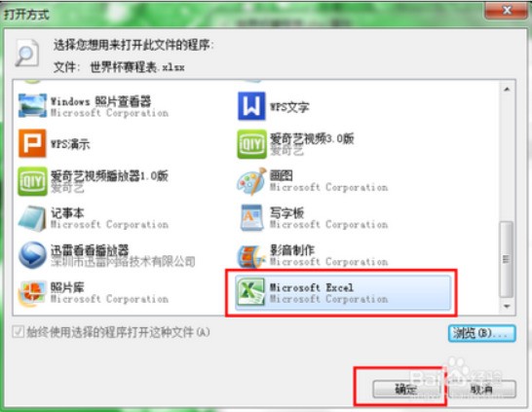Viewport: 532px width, 412px height.
Task: Choose the 影音制作 movie maker icon
Action: point(250,256)
